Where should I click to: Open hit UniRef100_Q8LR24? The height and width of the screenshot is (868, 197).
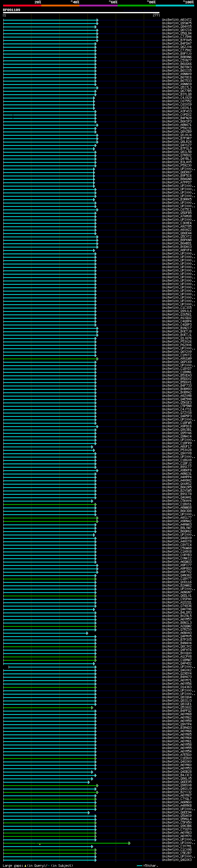(x=177, y=142)
